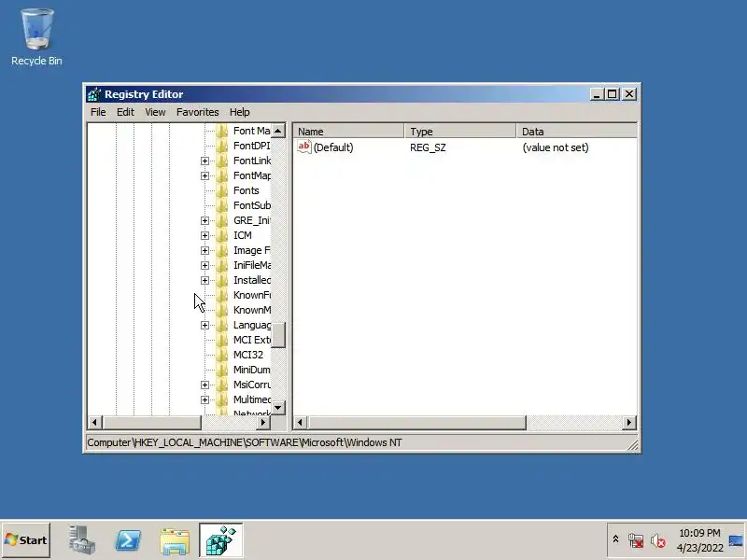Click values pane scroll right arrow
The height and width of the screenshot is (560, 747).
629,422
